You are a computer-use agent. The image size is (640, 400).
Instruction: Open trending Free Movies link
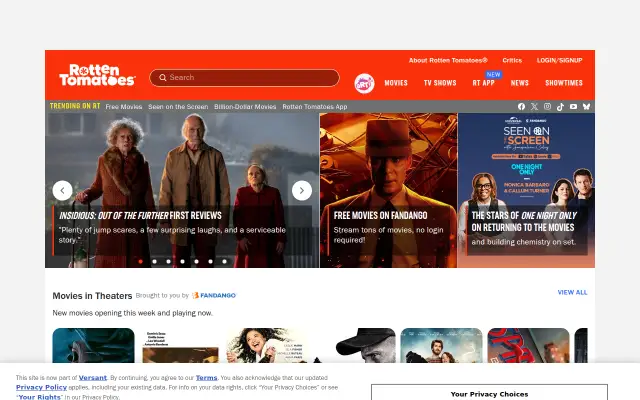coord(124,107)
